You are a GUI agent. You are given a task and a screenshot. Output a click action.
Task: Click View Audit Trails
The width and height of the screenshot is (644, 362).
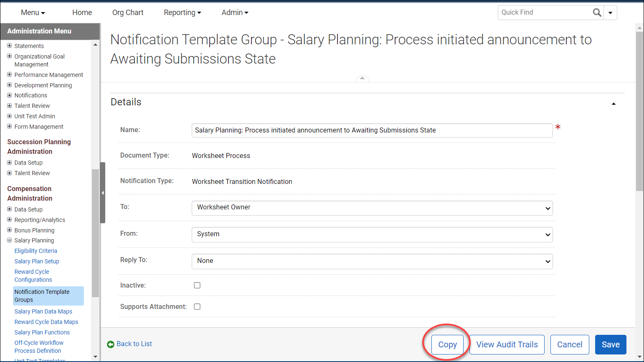507,344
